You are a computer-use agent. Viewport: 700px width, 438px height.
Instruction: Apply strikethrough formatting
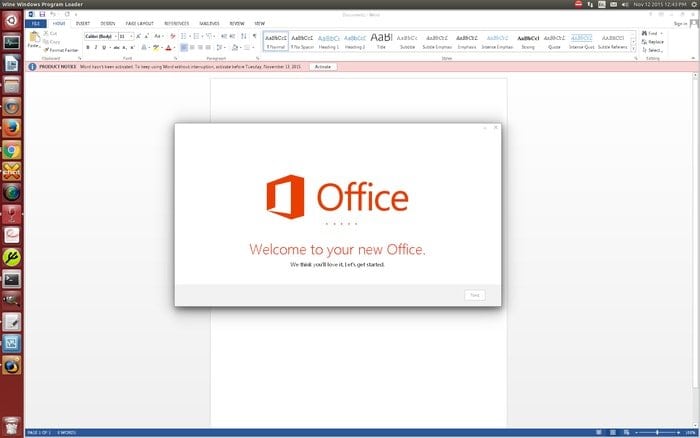click(117, 47)
